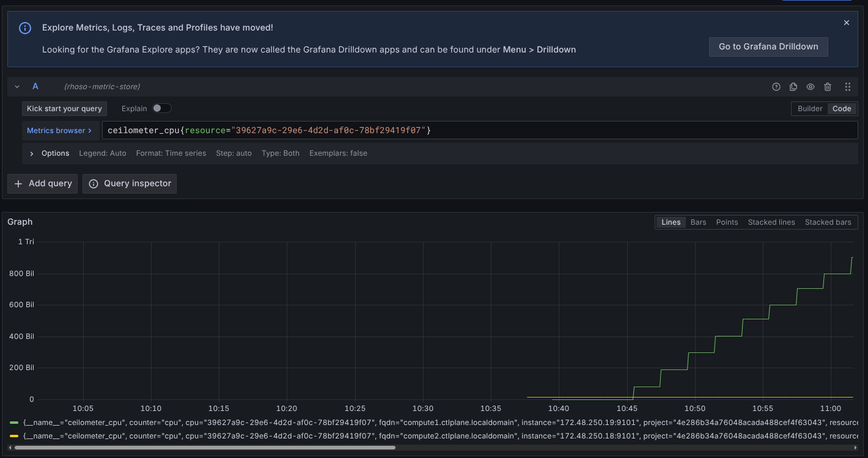
Task: Open the Metrics browser
Action: click(x=59, y=131)
